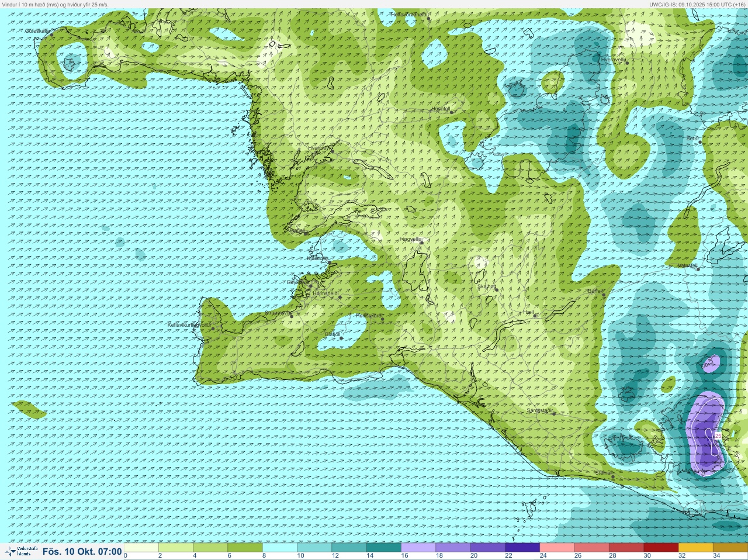Click the legend tick label '8'

coord(264,556)
